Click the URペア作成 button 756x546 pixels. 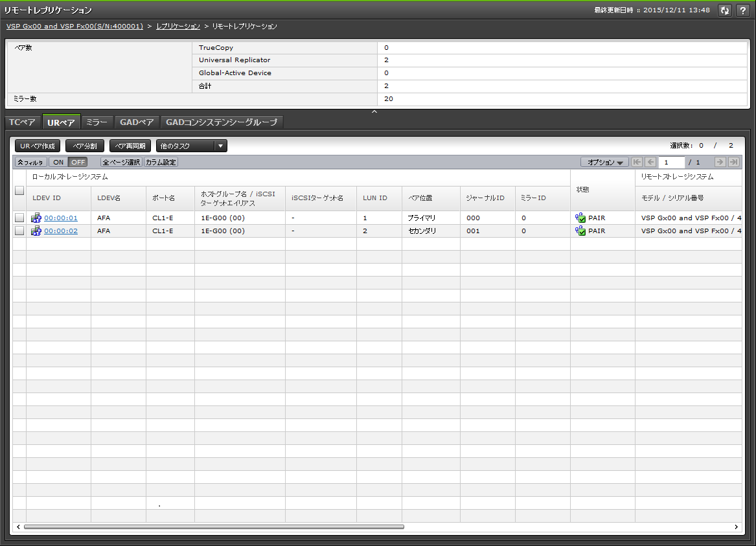[x=38, y=146]
